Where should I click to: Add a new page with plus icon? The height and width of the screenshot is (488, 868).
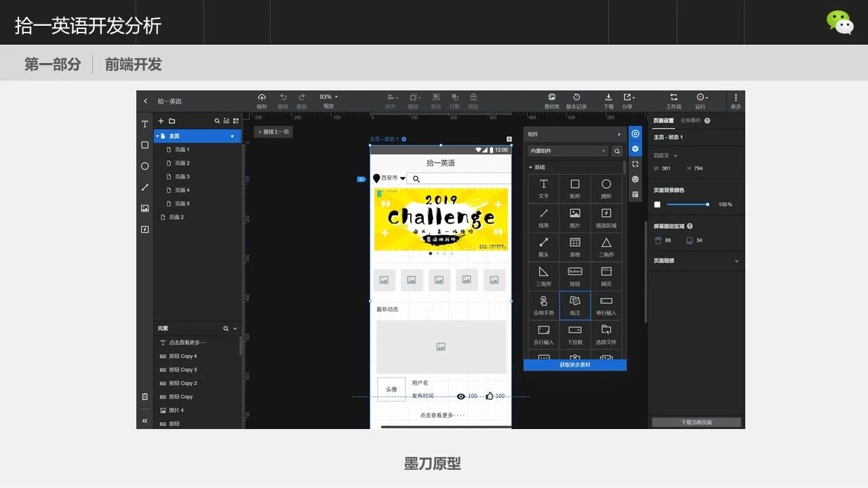tap(161, 121)
